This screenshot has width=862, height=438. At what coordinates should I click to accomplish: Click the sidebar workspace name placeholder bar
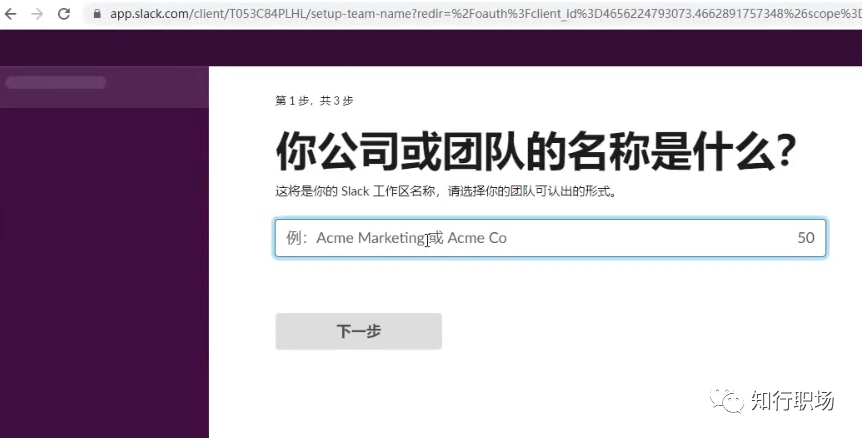click(x=56, y=82)
